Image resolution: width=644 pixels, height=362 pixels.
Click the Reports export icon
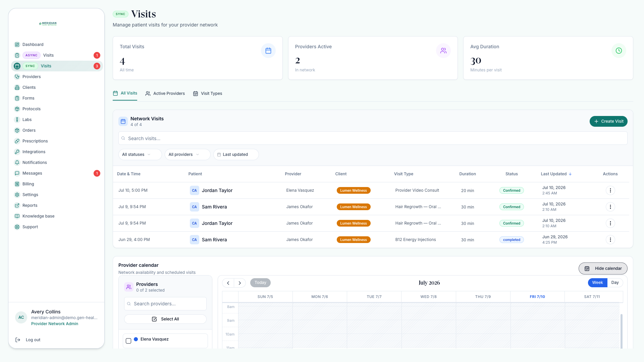(17, 205)
